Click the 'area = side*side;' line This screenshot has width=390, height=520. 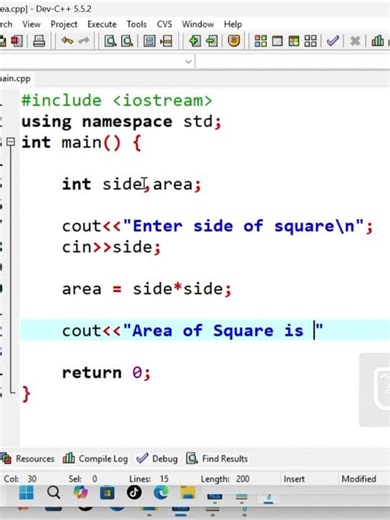[146, 289]
